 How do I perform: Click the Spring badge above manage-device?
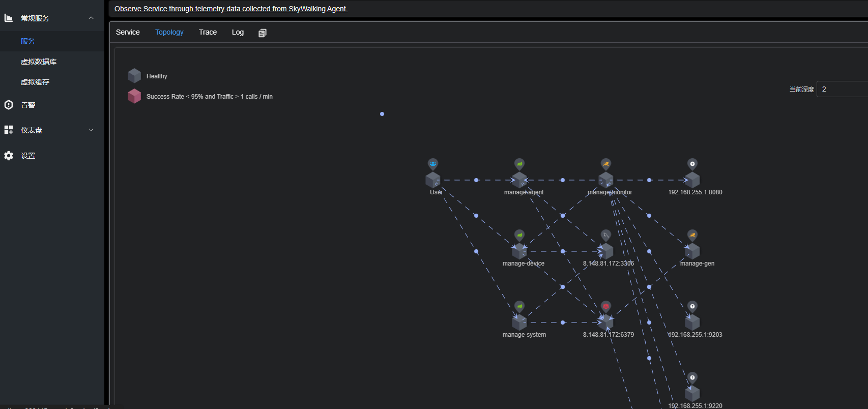[519, 236]
